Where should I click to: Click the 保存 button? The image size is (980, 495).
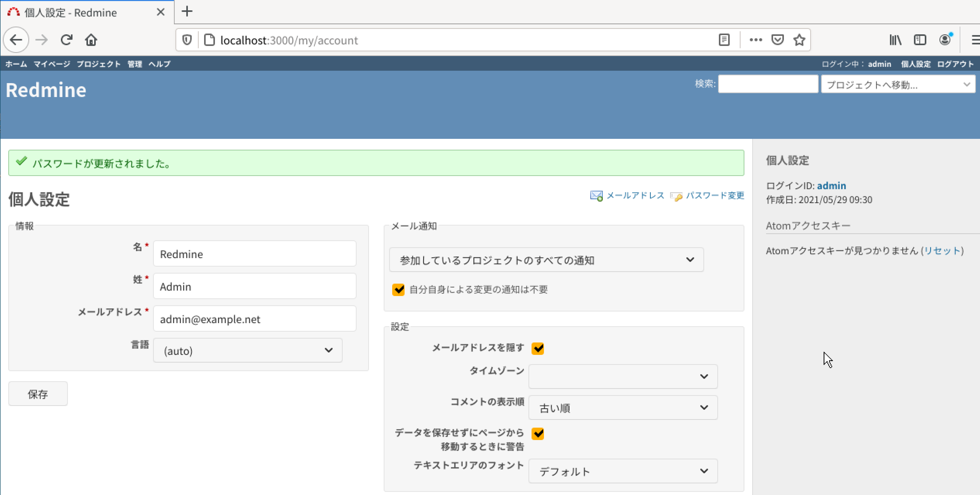38,394
